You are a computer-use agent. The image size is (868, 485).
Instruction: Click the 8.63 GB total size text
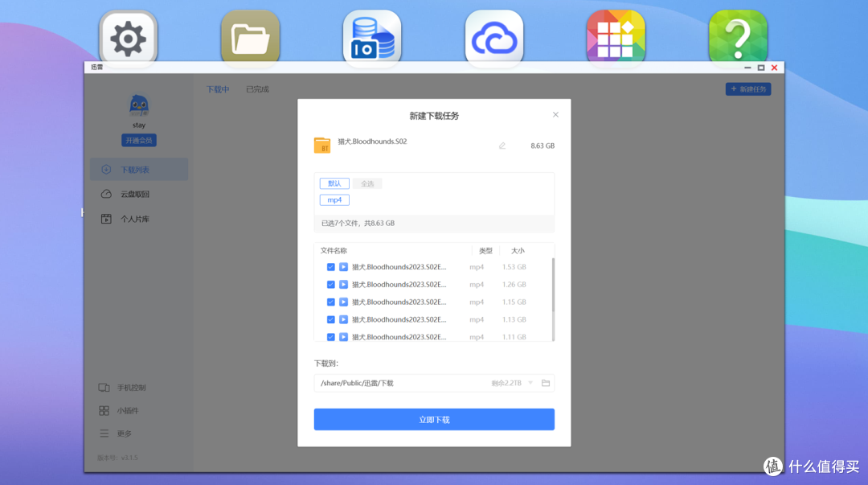click(542, 146)
